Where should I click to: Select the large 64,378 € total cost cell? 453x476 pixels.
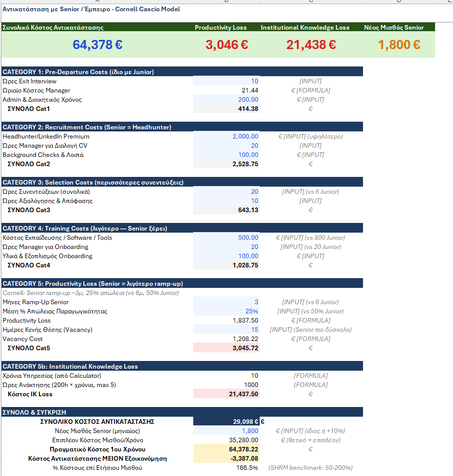click(x=97, y=45)
